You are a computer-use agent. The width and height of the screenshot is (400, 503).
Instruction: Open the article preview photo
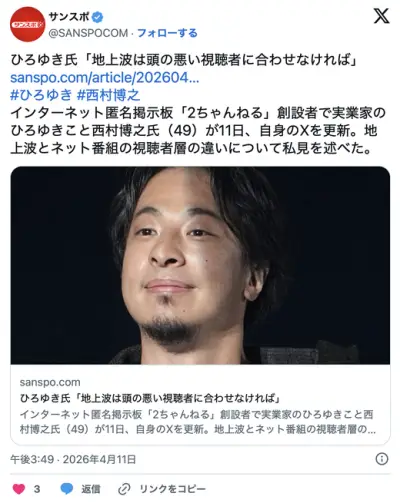click(200, 265)
